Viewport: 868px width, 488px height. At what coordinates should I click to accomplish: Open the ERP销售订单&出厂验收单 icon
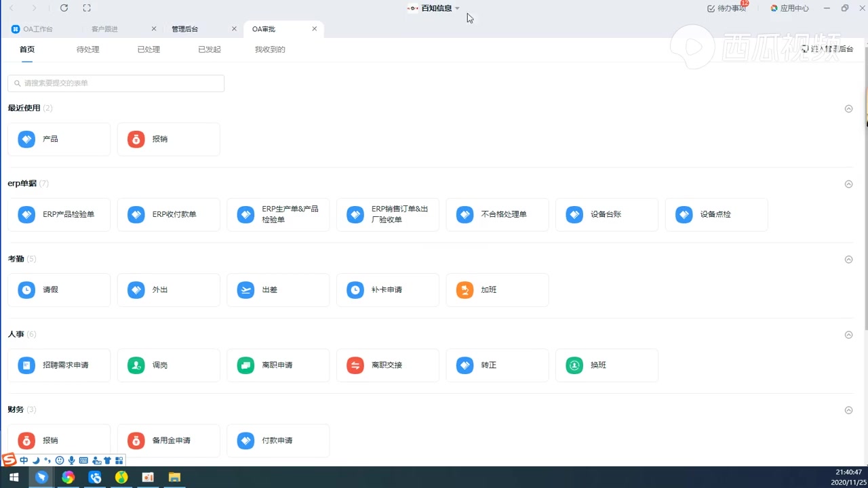[355, 214]
